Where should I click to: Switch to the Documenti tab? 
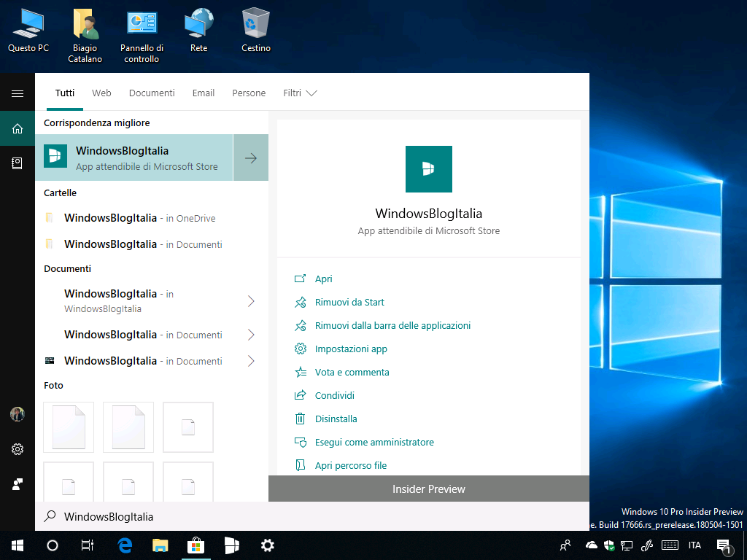pyautogui.click(x=152, y=93)
